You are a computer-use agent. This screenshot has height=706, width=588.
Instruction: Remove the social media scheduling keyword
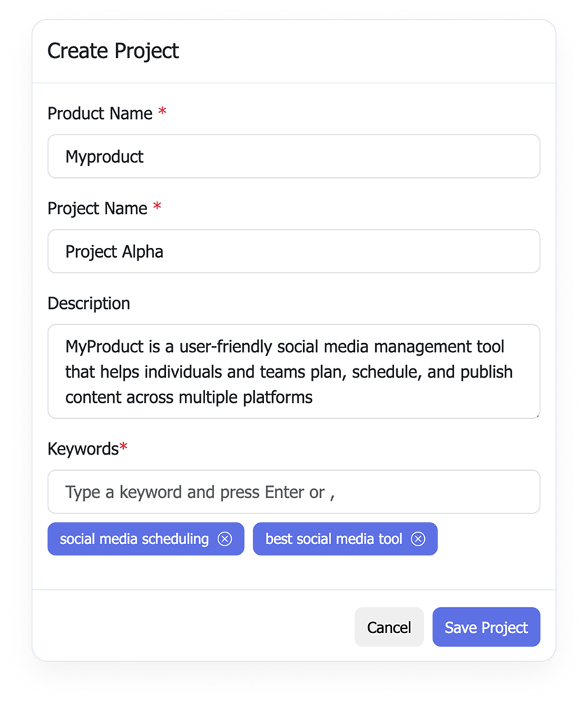tap(225, 539)
